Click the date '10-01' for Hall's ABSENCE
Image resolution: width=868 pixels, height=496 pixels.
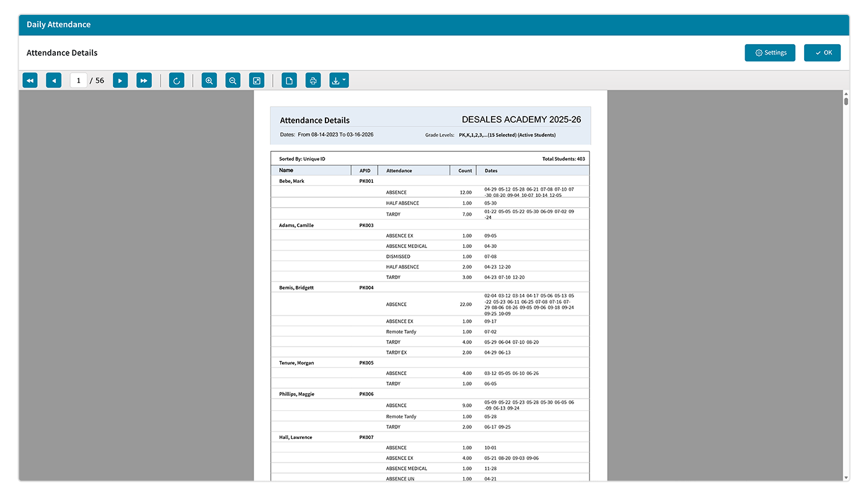click(x=490, y=448)
